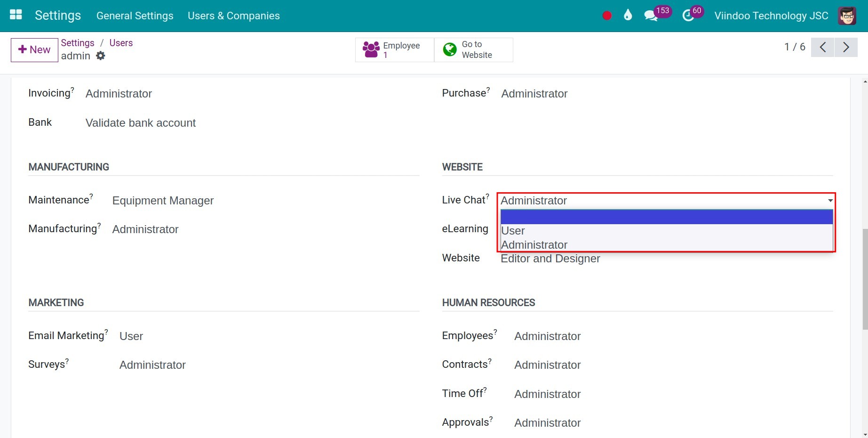Click the red recording dot icon
Viewport: 868px width, 438px height.
[x=607, y=16]
